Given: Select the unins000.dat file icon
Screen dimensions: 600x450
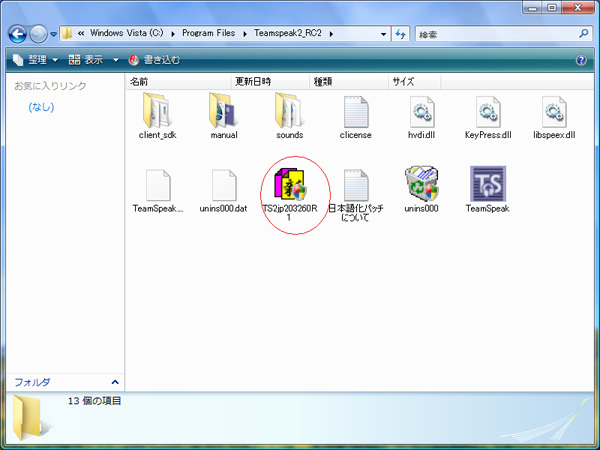Looking at the screenshot, I should tap(224, 185).
